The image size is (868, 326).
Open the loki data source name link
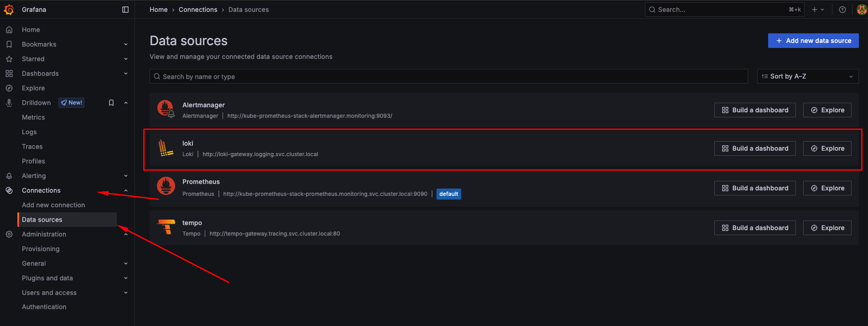click(188, 143)
